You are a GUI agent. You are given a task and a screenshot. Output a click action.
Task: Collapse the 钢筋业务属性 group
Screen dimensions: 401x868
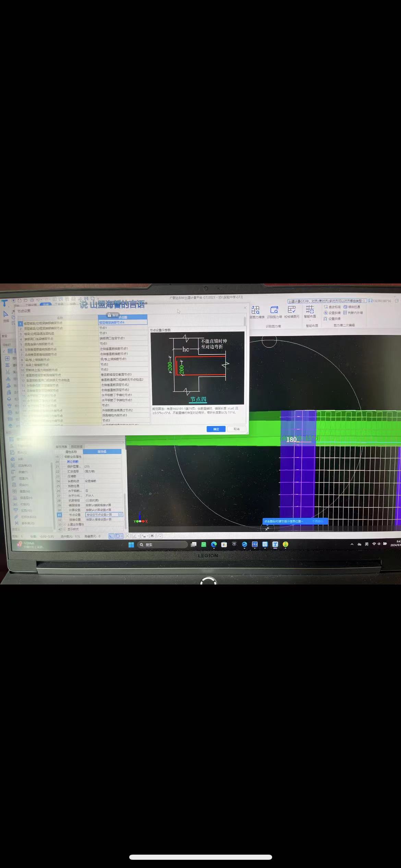coord(62,457)
